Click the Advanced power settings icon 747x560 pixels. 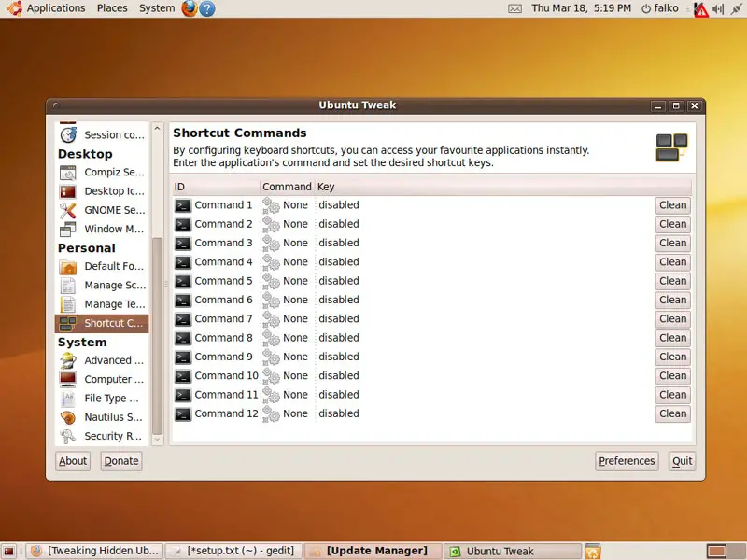pyautogui.click(x=67, y=360)
